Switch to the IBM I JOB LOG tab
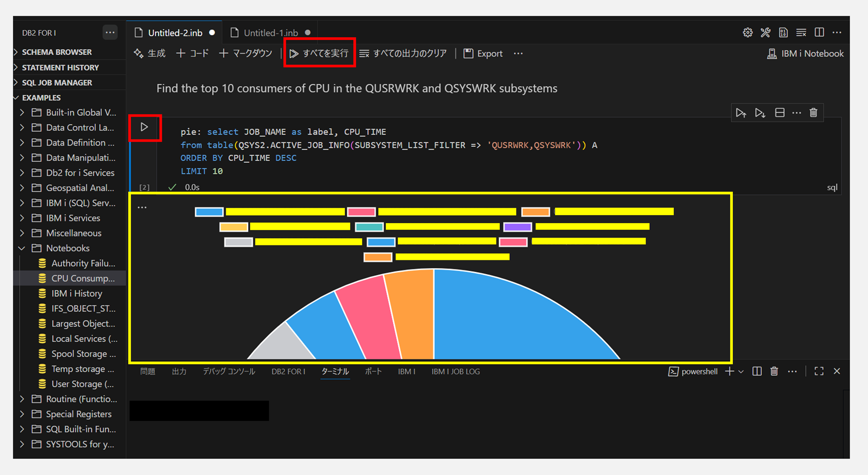The width and height of the screenshot is (868, 475). pyautogui.click(x=456, y=372)
